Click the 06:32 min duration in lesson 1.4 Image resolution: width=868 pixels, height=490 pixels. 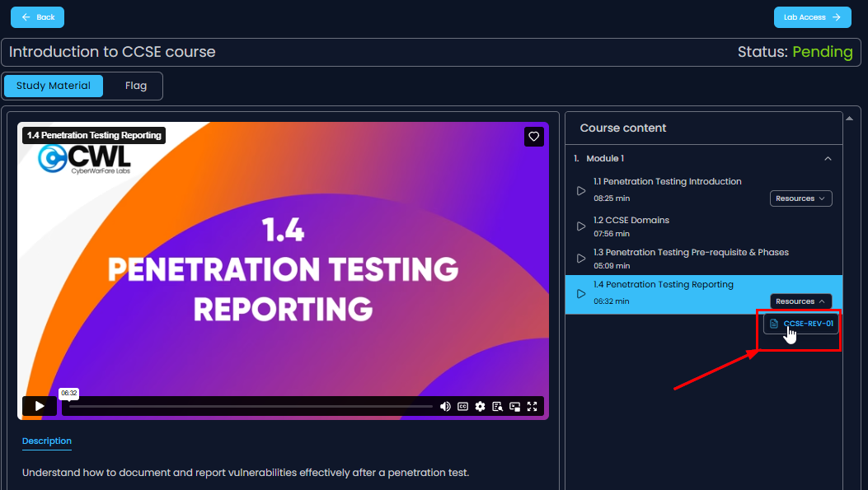coord(611,301)
